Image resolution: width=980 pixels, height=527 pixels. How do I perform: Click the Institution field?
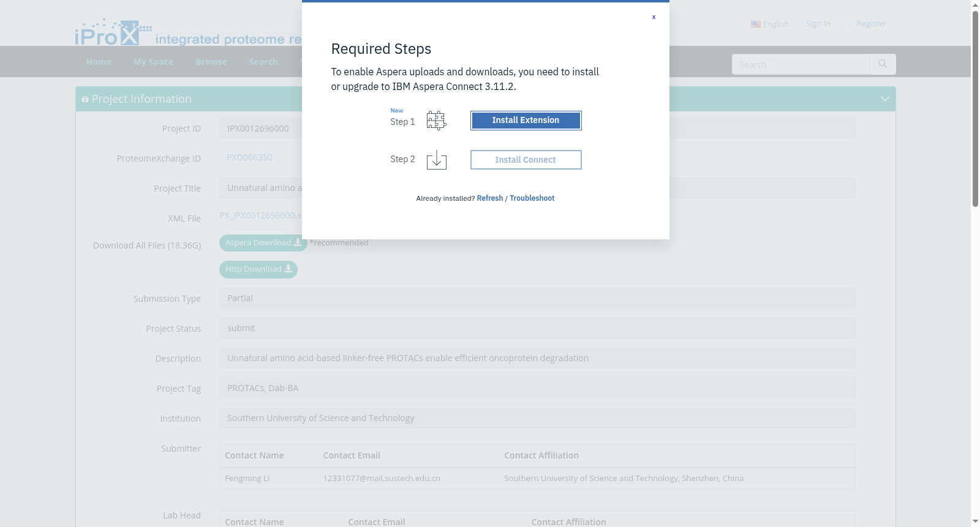pyautogui.click(x=537, y=418)
